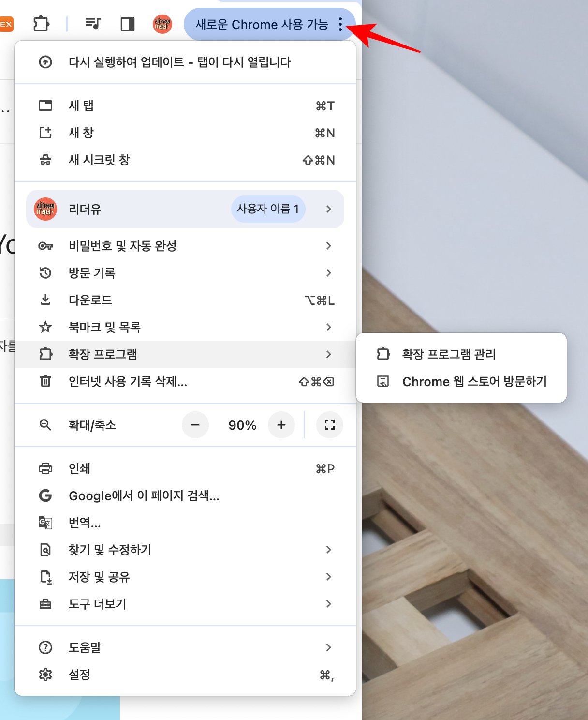Screen dimensions: 588x720
Task: Expand the '찾기 및 수정하기' submenu chevron
Action: point(329,550)
